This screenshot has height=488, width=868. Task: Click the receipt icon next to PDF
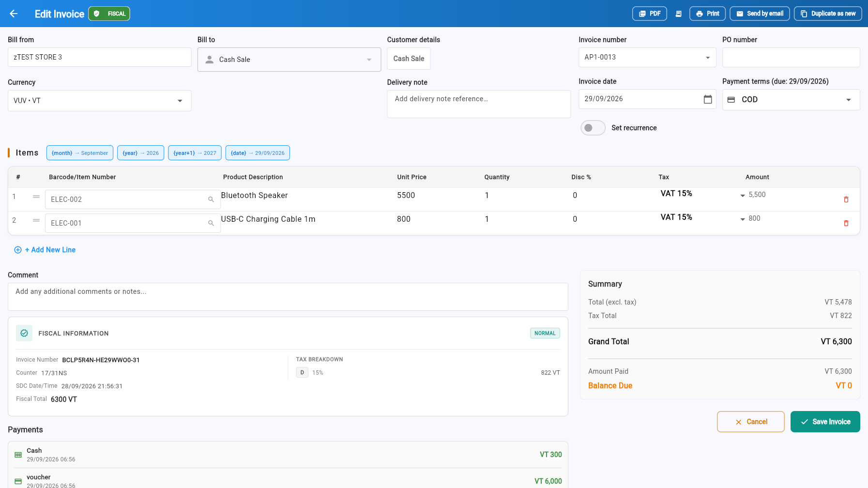[678, 14]
